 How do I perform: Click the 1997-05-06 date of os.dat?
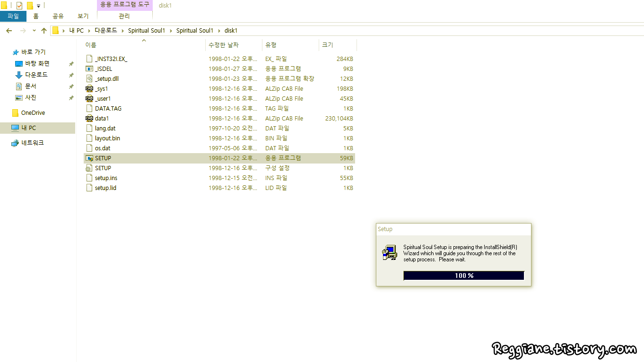(233, 148)
